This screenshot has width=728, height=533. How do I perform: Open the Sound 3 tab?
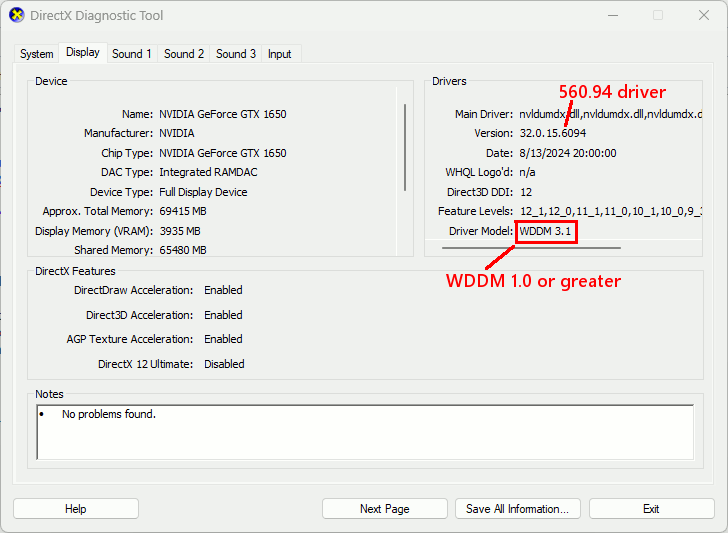(x=236, y=54)
